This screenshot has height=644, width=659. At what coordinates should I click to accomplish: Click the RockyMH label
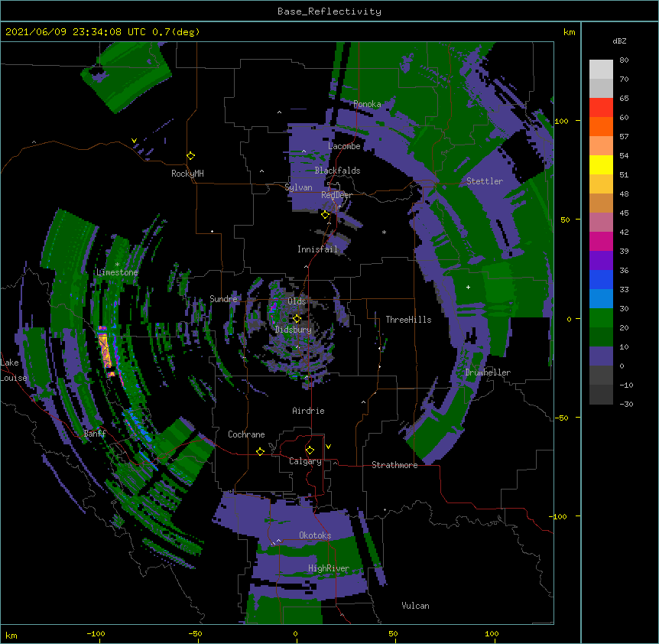pos(187,174)
